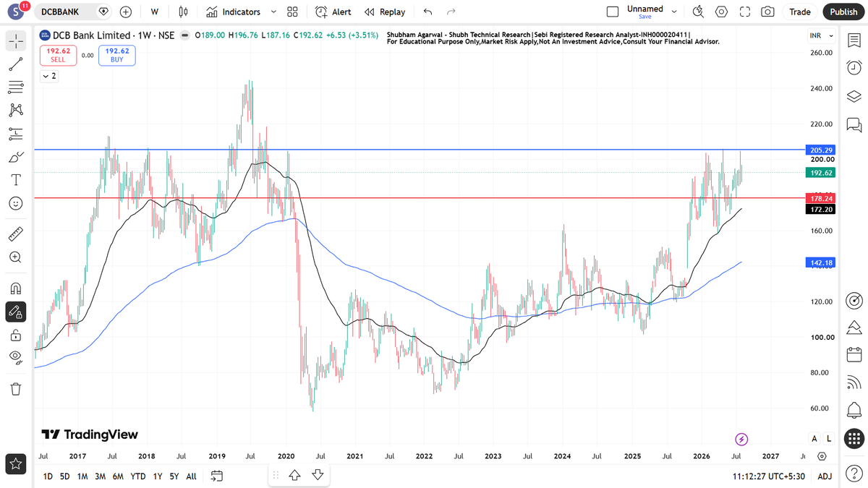Click the 192.62 SELL button

pos(58,55)
